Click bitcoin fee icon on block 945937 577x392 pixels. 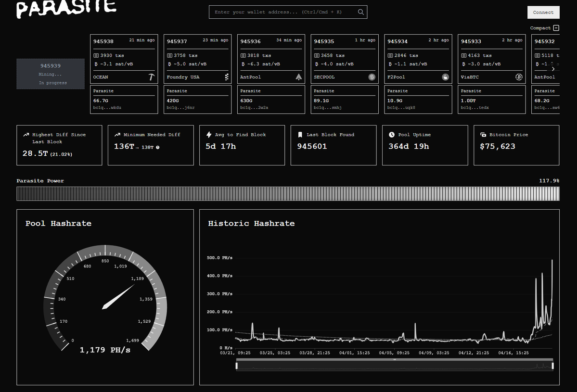(x=170, y=64)
